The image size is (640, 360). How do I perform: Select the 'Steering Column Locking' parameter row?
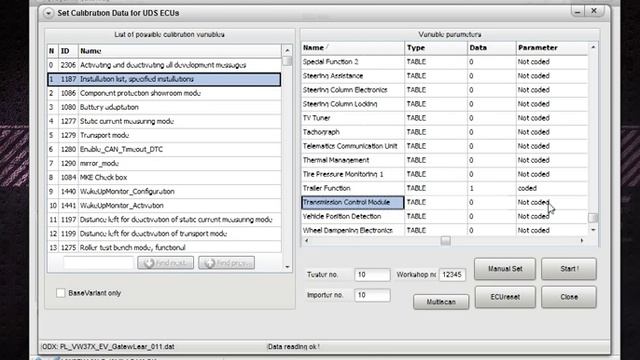[444, 104]
